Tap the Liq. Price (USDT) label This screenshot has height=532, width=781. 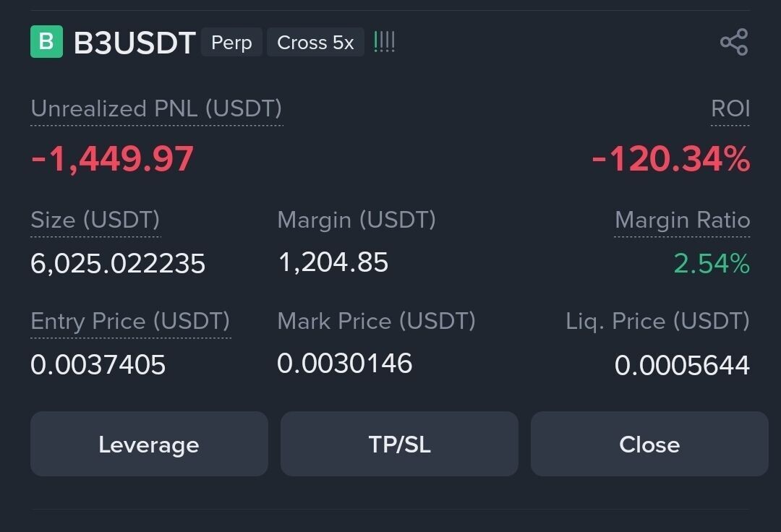point(657,321)
